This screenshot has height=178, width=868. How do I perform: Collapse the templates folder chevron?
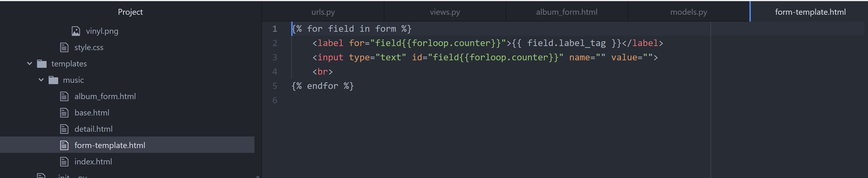click(30, 63)
